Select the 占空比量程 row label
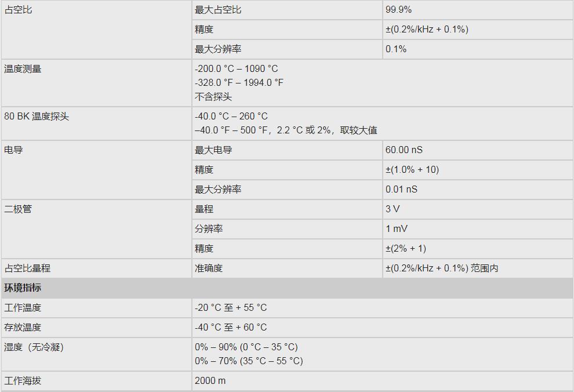574x392 pixels. [x=27, y=268]
